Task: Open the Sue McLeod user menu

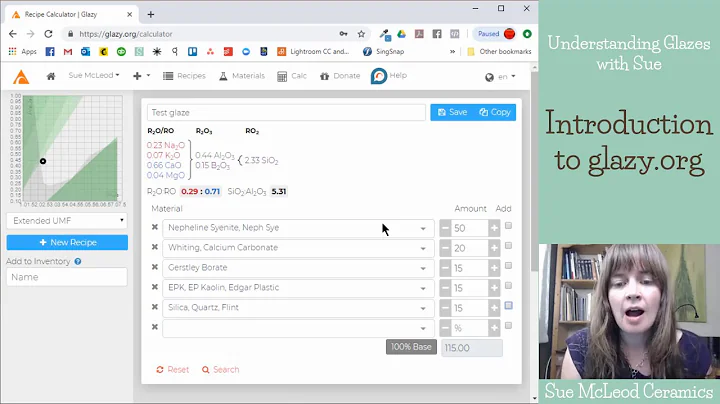Action: pos(94,75)
